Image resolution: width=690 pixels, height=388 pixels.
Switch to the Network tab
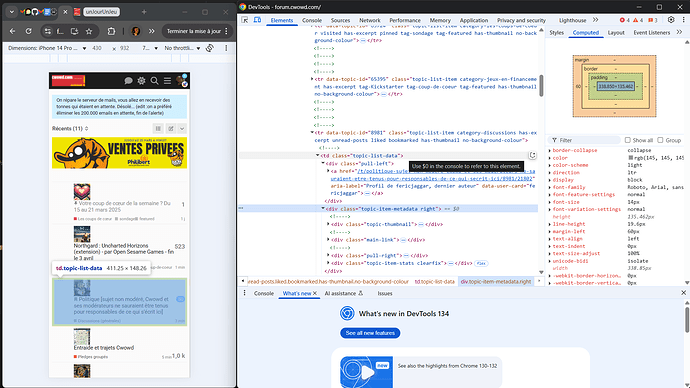(370, 20)
